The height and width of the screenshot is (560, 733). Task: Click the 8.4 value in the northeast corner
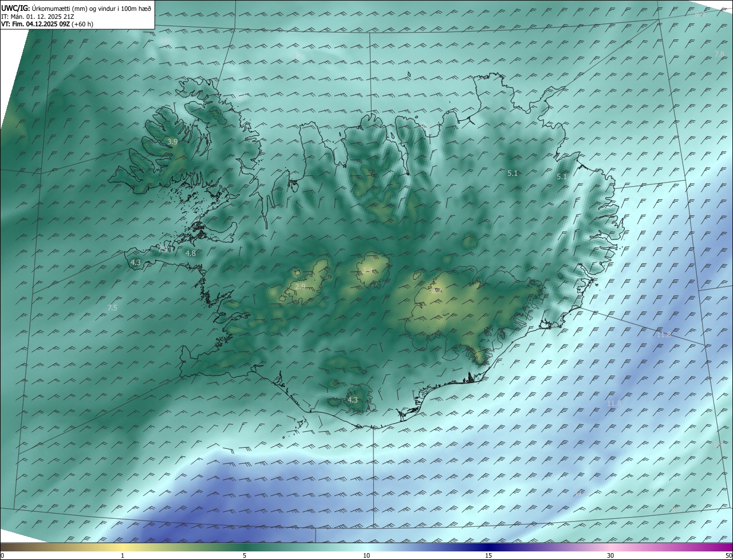(x=700, y=14)
